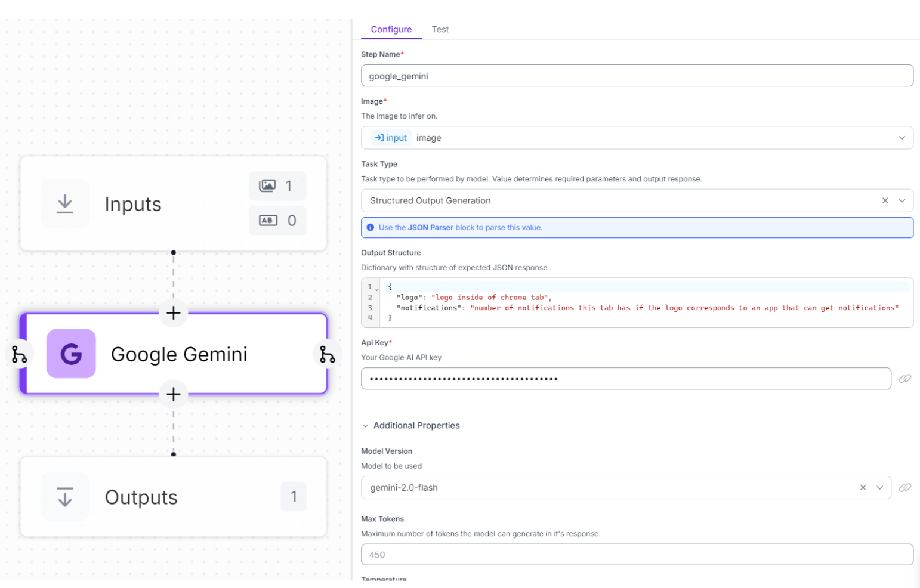Click the "The image to infer on." description
Image resolution: width=920 pixels, height=588 pixels.
click(399, 116)
